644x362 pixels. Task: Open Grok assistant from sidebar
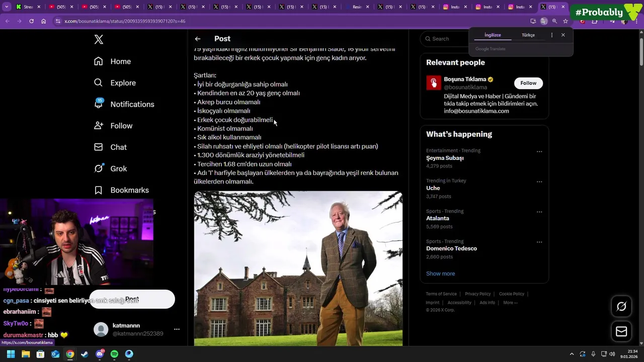point(118,168)
